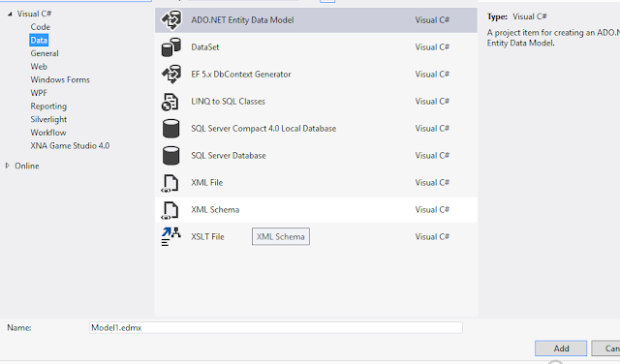Click the Cancel button

pos(605,349)
